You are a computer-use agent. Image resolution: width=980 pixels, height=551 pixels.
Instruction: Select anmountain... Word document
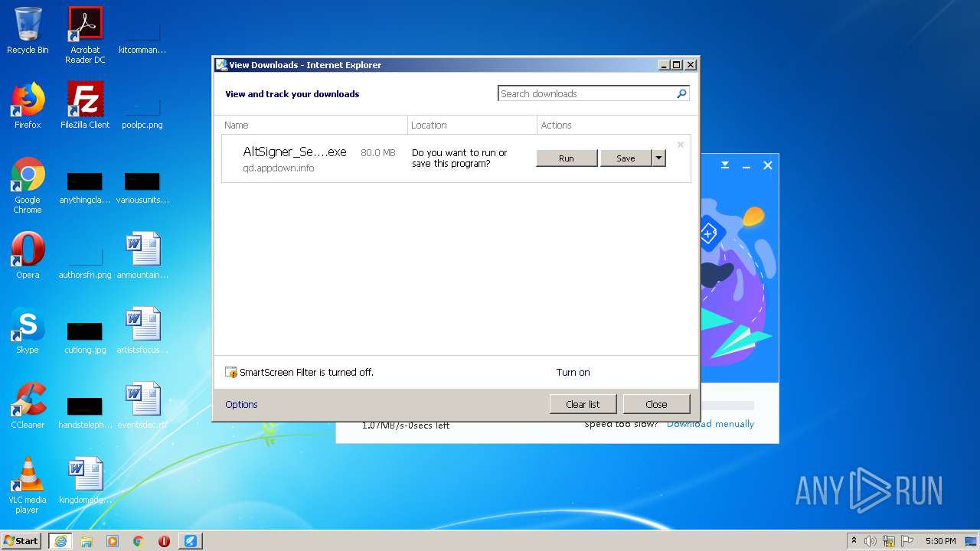pyautogui.click(x=142, y=256)
